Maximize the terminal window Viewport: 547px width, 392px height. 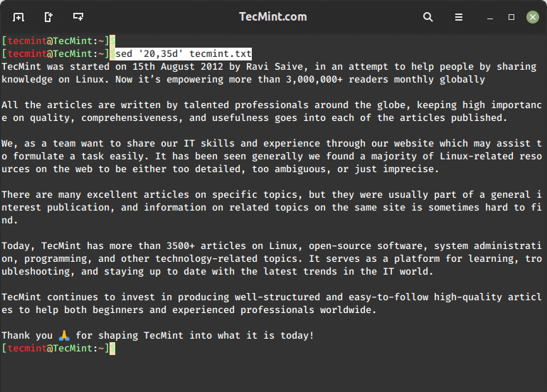tap(511, 17)
